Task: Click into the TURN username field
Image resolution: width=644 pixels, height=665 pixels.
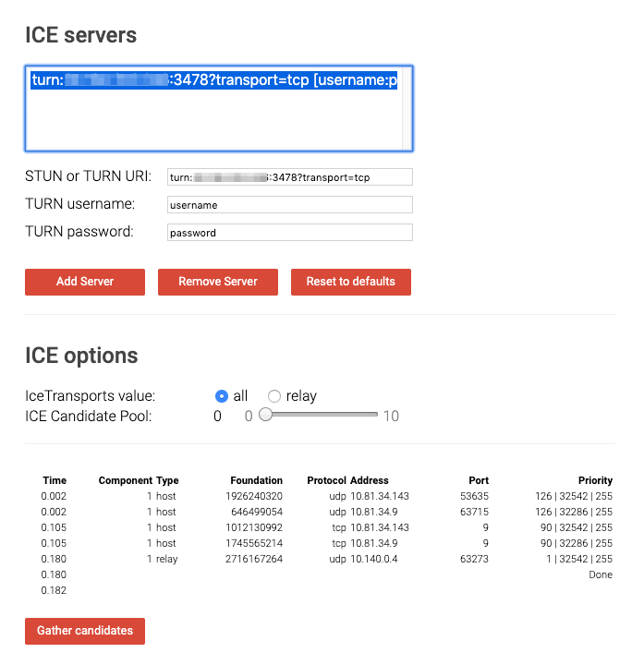Action: point(289,205)
